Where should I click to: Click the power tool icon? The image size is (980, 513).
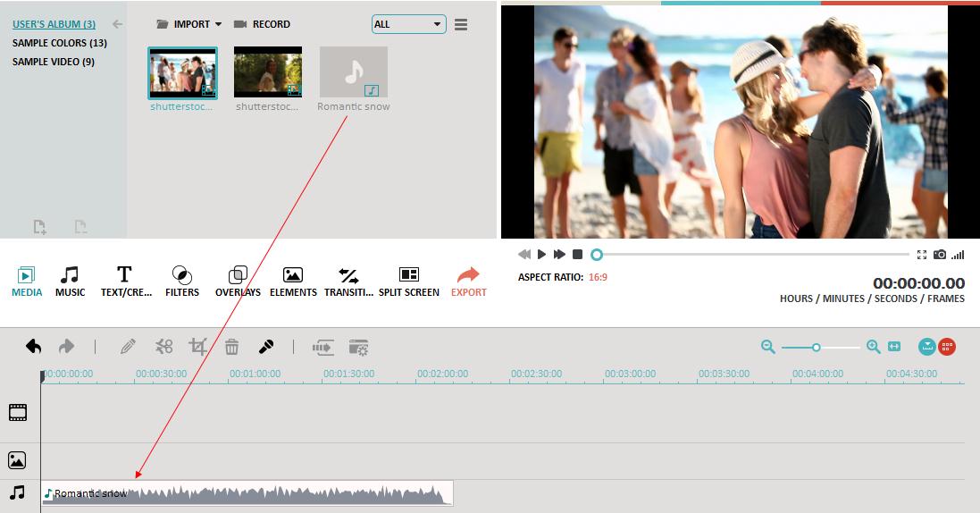[323, 347]
